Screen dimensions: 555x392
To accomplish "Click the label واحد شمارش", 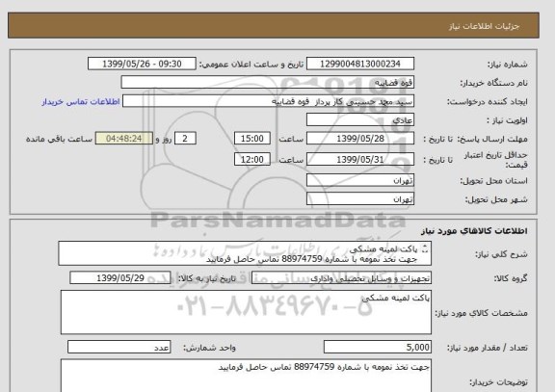I will coord(209,348).
